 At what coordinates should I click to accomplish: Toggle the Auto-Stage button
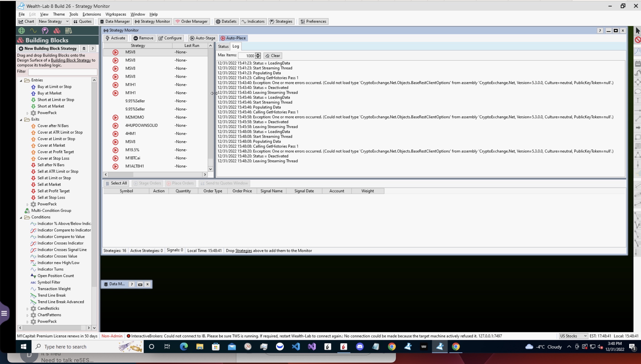point(203,38)
